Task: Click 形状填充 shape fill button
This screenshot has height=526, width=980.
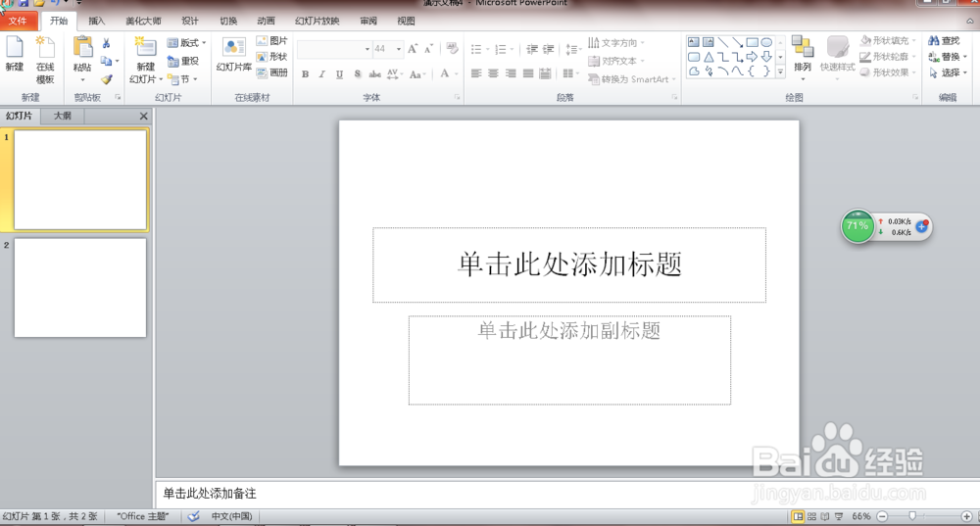Action: (886, 40)
